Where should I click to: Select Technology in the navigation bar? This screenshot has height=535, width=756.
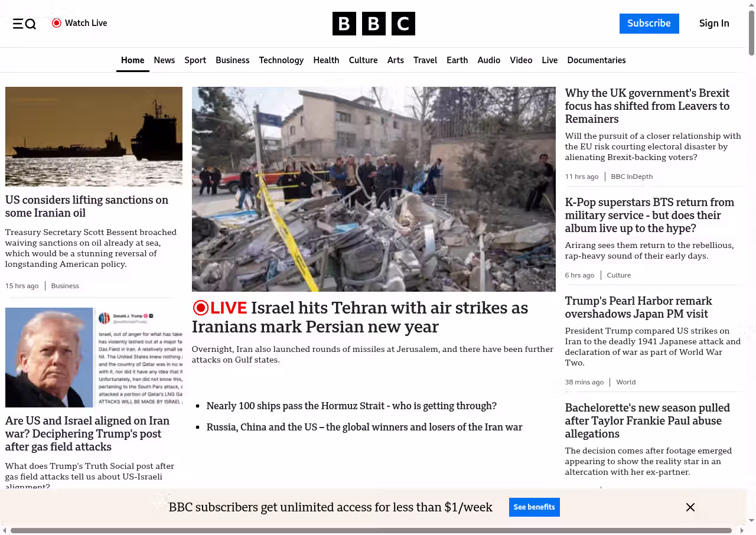point(281,60)
